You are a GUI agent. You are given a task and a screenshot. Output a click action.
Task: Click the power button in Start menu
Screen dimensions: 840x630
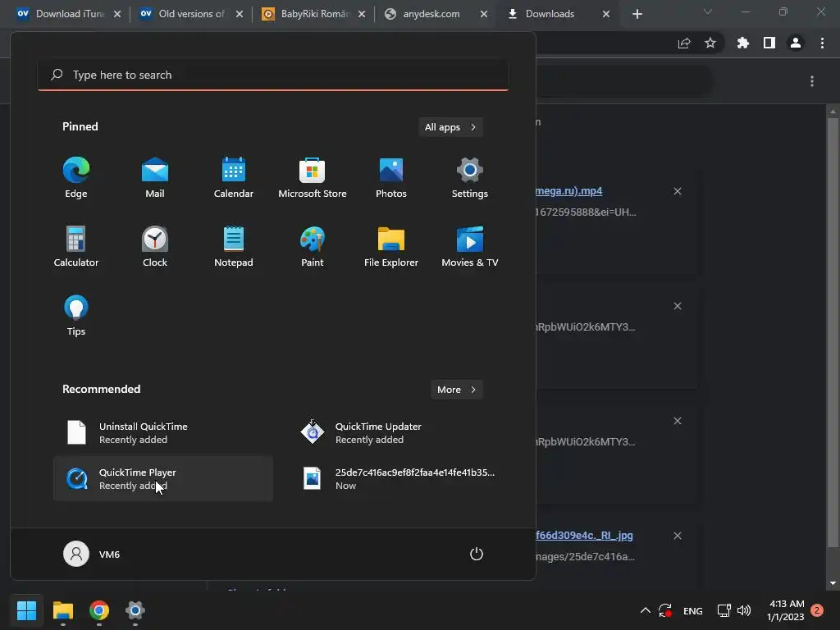pos(477,554)
